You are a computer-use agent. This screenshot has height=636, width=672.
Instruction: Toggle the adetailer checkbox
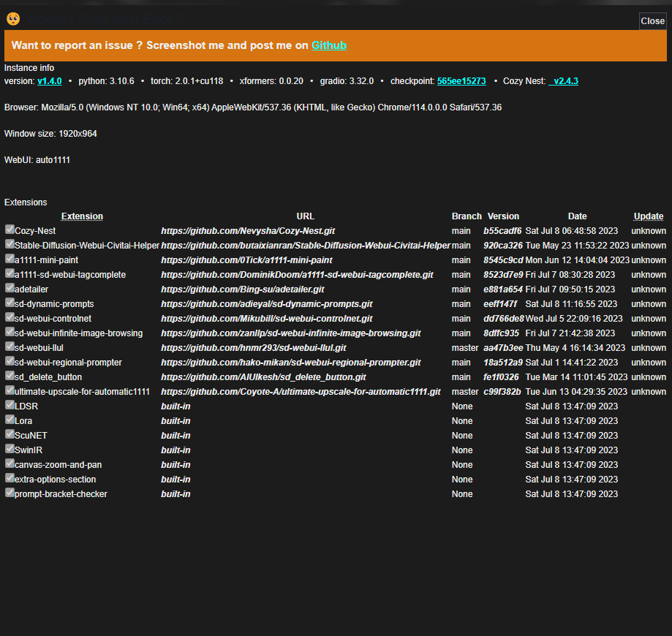point(10,287)
